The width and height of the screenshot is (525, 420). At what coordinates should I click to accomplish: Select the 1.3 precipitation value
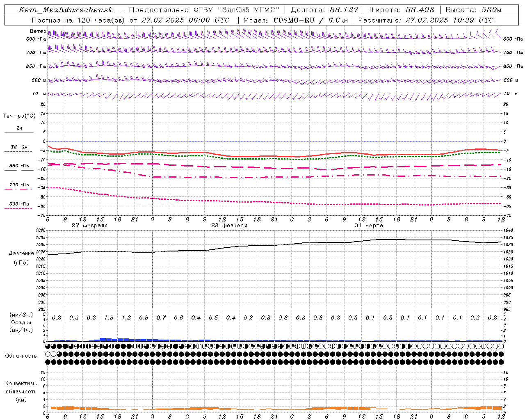109,318
